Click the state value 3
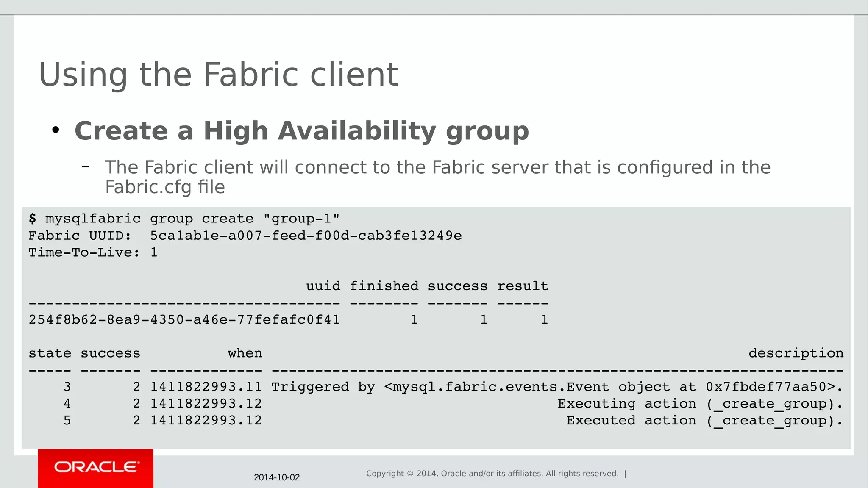 coord(67,387)
